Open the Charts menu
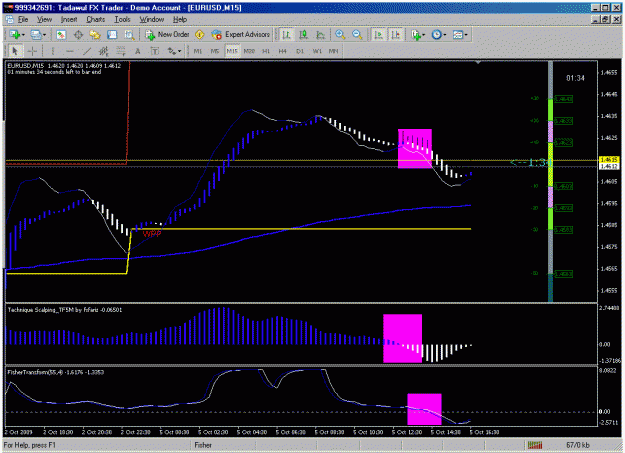This screenshot has width=625, height=453. [x=96, y=20]
